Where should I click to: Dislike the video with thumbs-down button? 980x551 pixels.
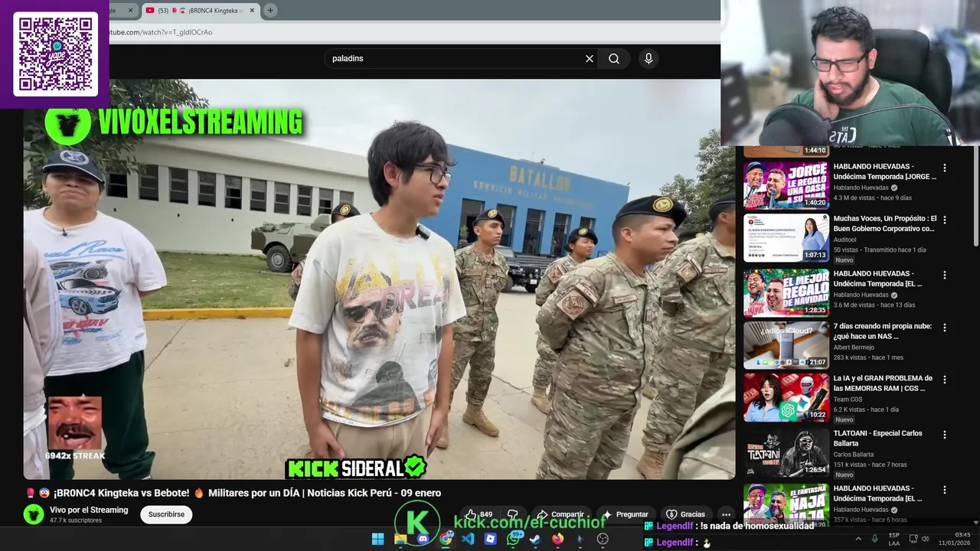pyautogui.click(x=513, y=514)
